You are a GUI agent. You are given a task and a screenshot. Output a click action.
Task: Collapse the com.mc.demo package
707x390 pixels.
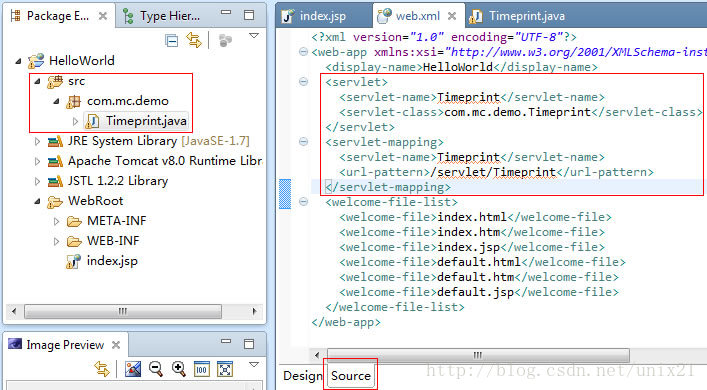pyautogui.click(x=56, y=101)
